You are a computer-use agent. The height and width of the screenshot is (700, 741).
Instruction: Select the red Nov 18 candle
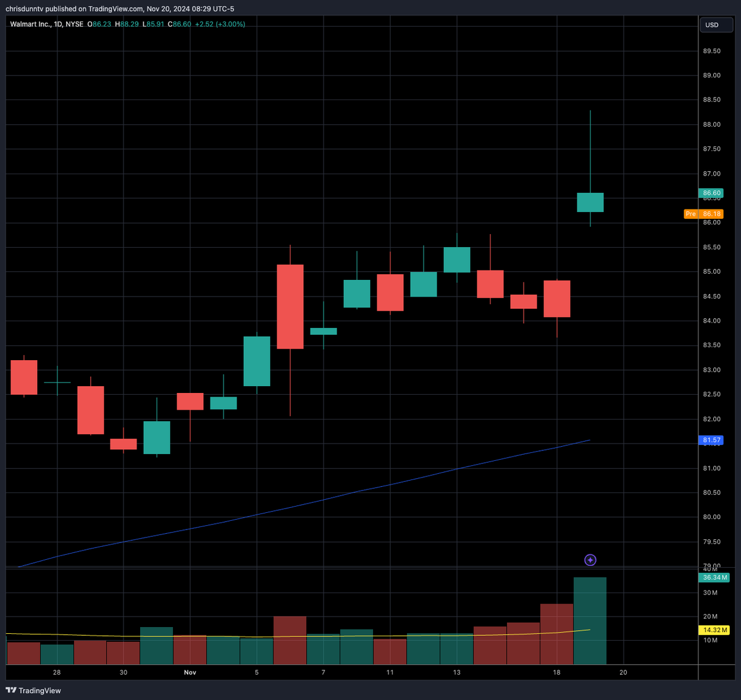[557, 298]
